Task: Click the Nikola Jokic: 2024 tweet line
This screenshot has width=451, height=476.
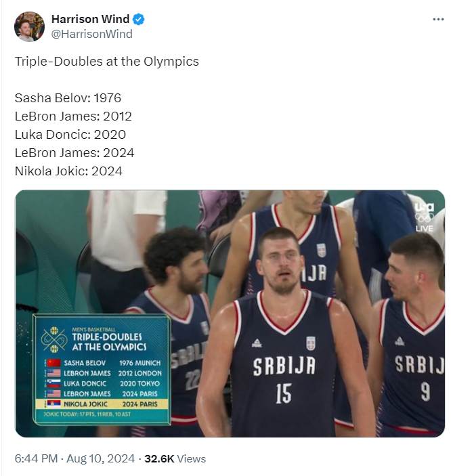Action: pyautogui.click(x=68, y=171)
